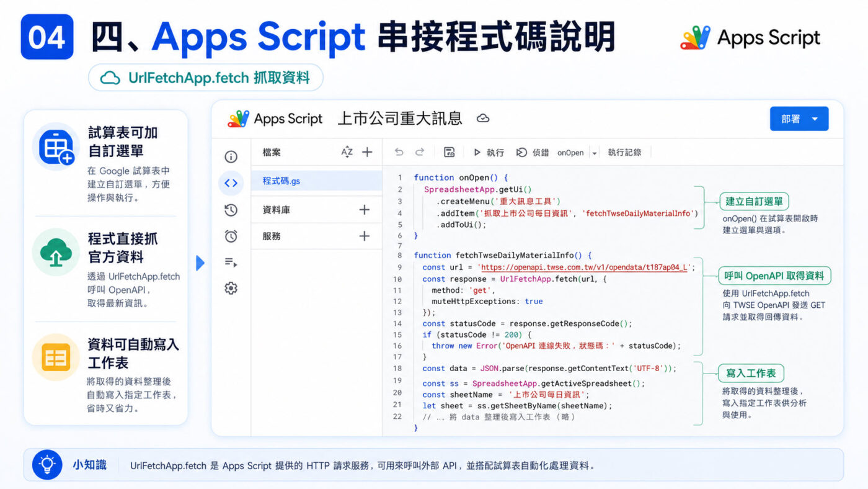Image resolution: width=868 pixels, height=489 pixels.
Task: Click code line let sheet = ss.getSheetByName
Action: (518, 406)
